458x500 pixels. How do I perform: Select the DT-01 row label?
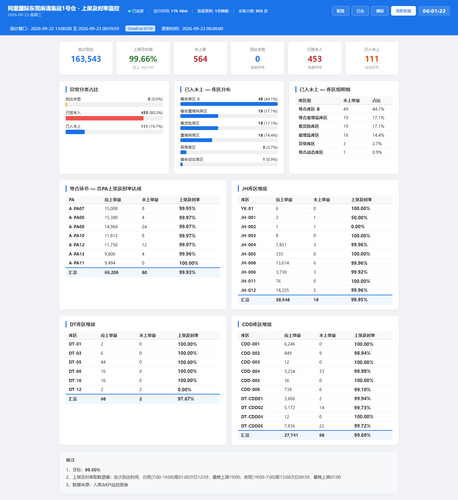pyautogui.click(x=75, y=344)
